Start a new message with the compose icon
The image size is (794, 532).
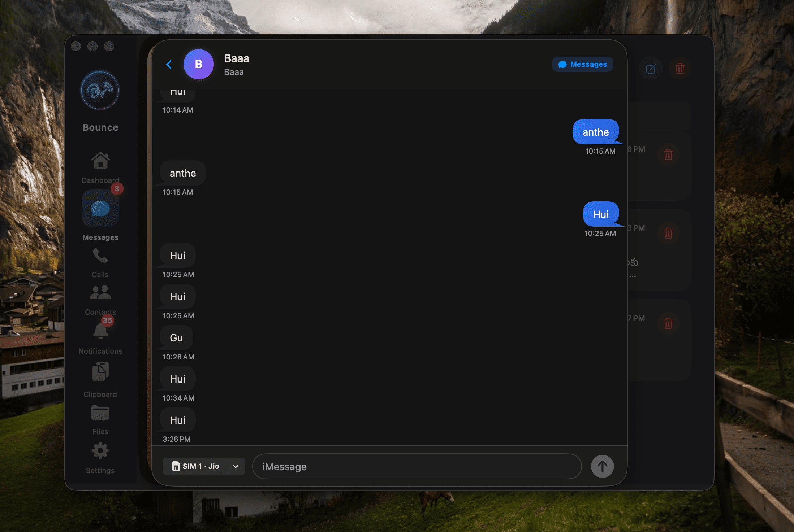pyautogui.click(x=651, y=69)
